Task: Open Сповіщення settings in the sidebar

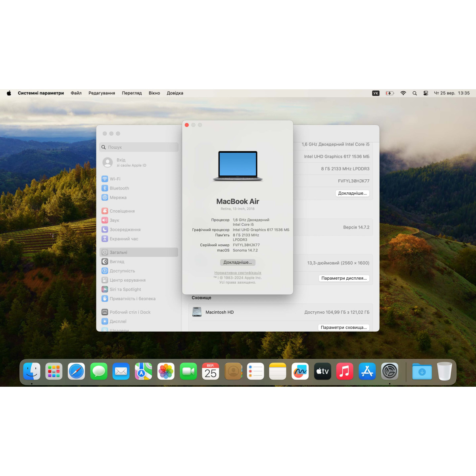Action: (x=139, y=211)
